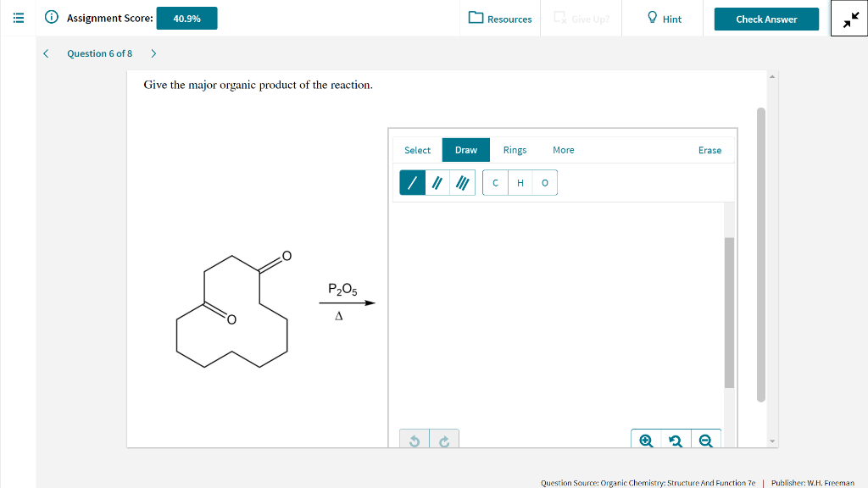The image size is (868, 488).
Task: Expand the next question chevron
Action: 153,53
